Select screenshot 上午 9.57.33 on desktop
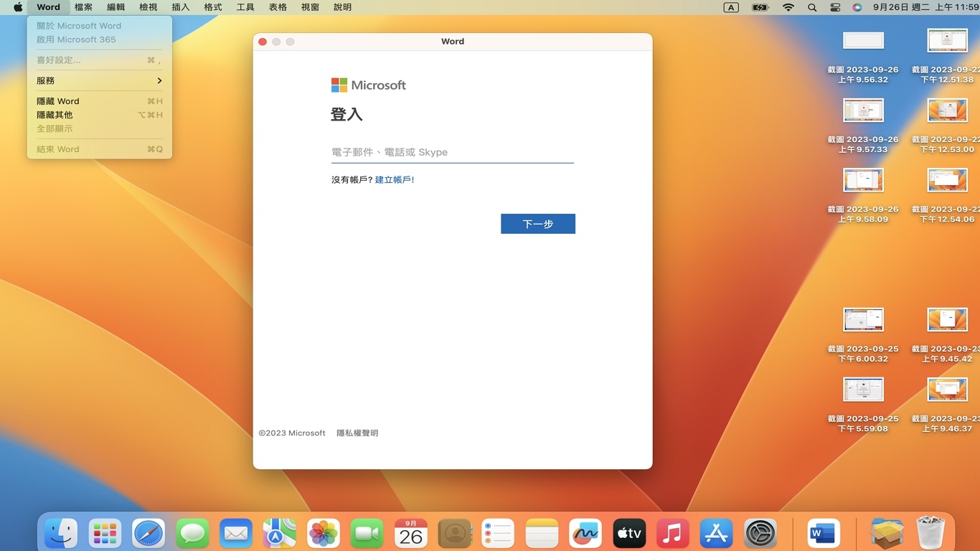 click(863, 127)
